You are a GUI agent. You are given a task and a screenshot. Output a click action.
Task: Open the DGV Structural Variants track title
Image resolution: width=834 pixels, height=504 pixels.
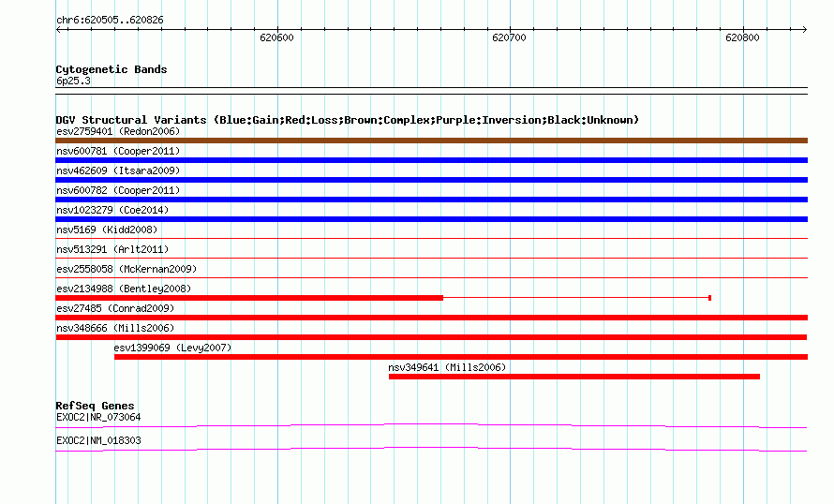point(347,120)
